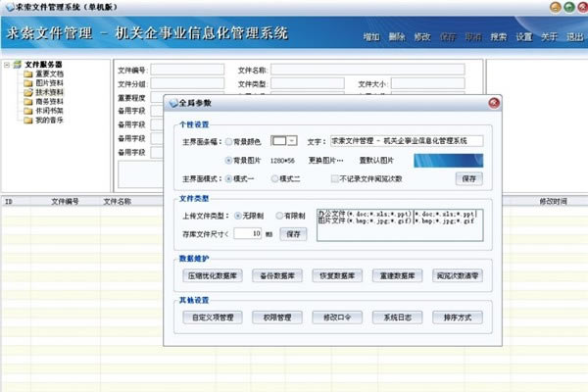
Task: Click the 重要文档 folder icon
Action: pyautogui.click(x=28, y=73)
